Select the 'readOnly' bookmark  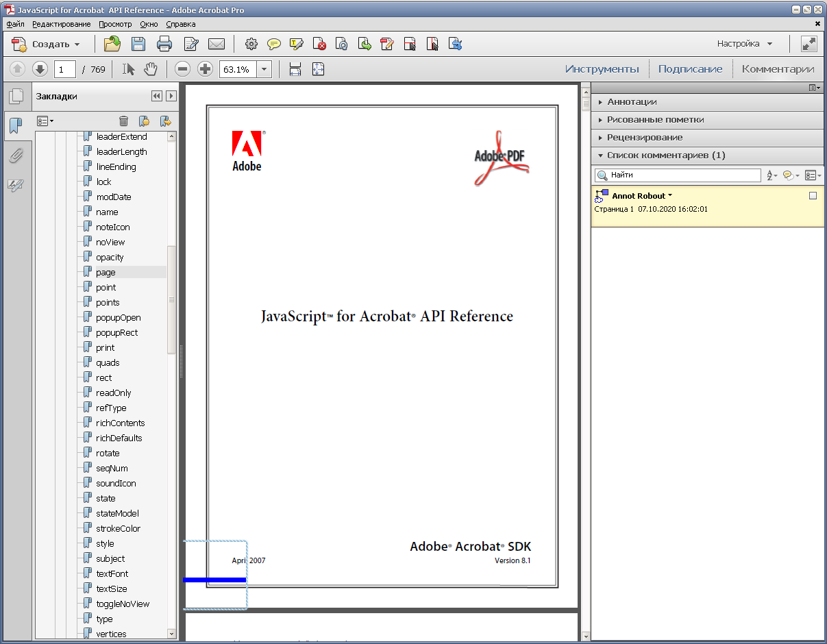click(114, 393)
